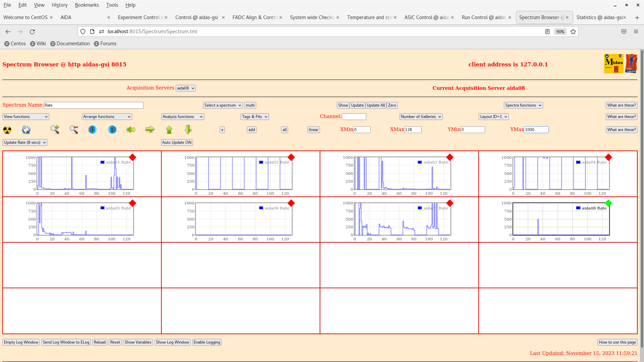The image size is (644, 362).
Task: Click the zoom out magnifier icon
Action: pyautogui.click(x=74, y=129)
